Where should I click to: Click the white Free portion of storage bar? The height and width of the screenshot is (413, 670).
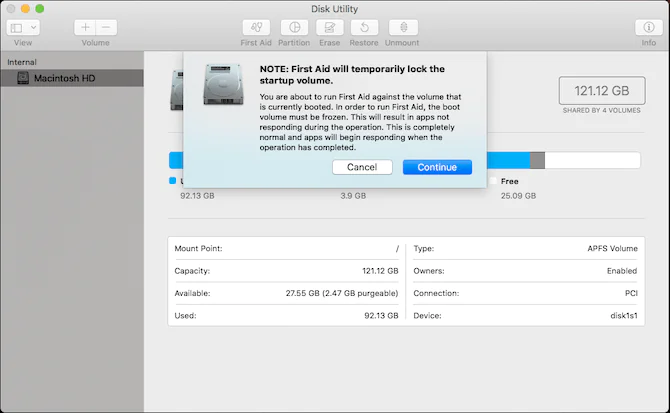click(x=592, y=160)
